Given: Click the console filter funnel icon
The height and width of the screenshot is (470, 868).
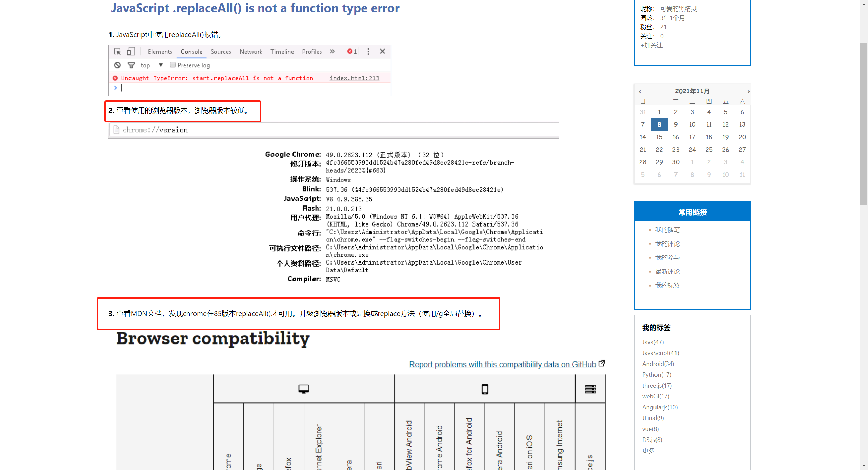Looking at the screenshot, I should click(x=131, y=65).
